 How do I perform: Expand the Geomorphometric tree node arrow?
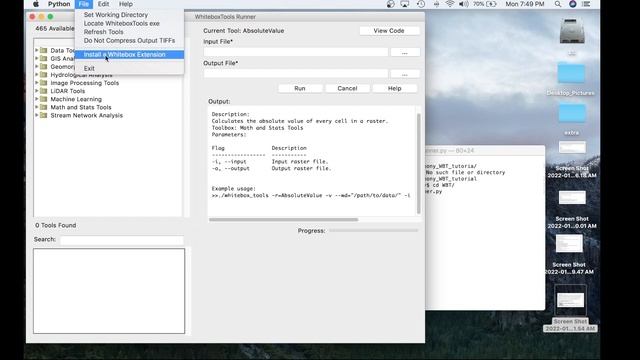point(37,67)
